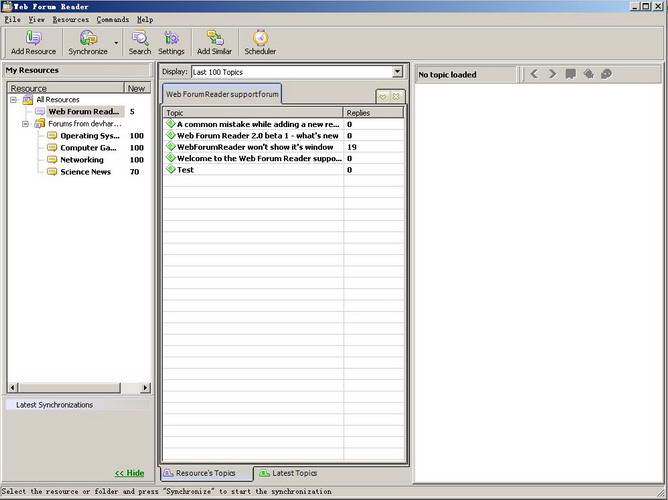Select the Operating Sys... forum
668x500 pixels.
click(90, 136)
